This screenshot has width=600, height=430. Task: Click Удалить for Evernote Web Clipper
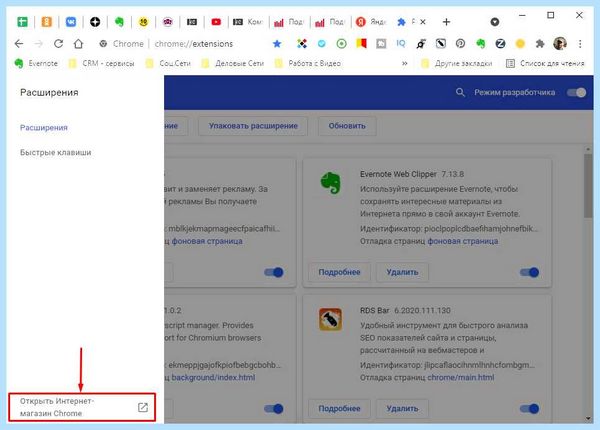[402, 272]
